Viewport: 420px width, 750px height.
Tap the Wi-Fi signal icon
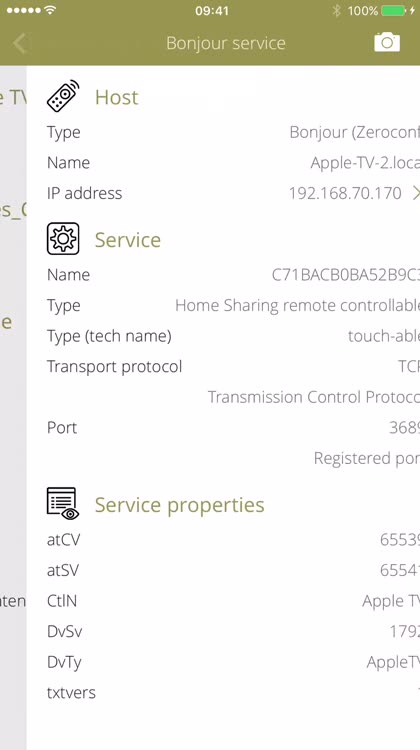[x=50, y=11]
